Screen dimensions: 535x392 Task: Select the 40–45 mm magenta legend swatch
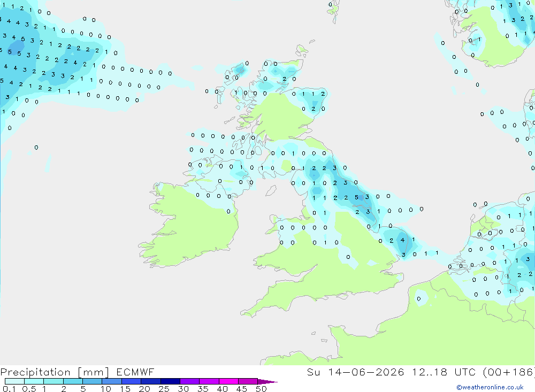[228, 381]
